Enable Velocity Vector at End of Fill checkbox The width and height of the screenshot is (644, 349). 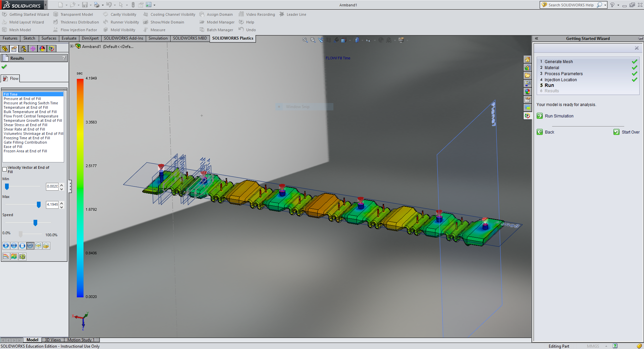5,169
